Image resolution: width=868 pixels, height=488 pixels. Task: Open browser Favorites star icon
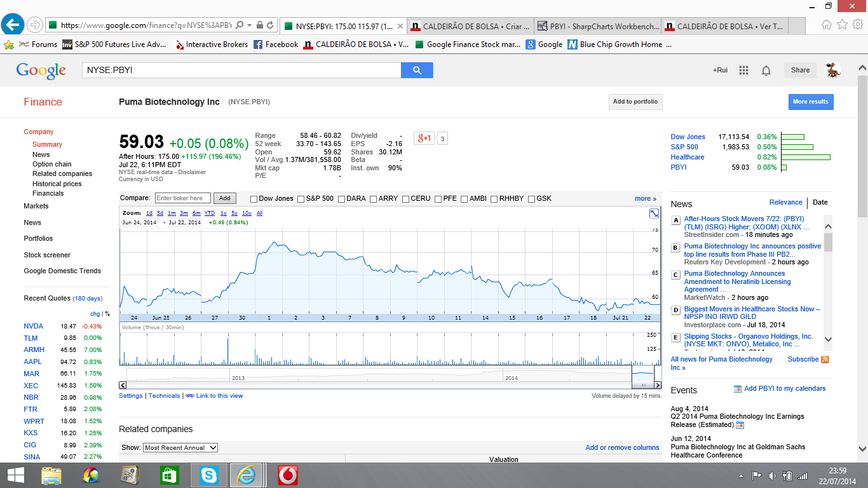842,25
